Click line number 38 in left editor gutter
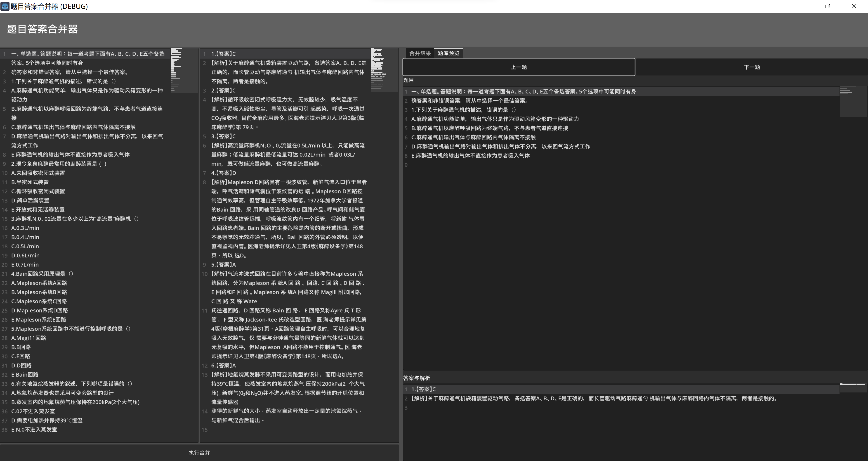 [5, 430]
